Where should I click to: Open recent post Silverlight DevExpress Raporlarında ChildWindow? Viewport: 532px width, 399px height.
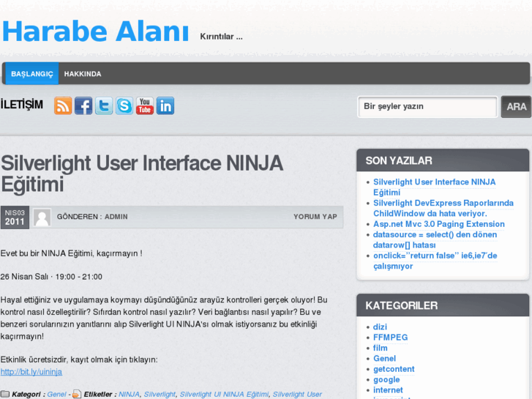tap(443, 208)
